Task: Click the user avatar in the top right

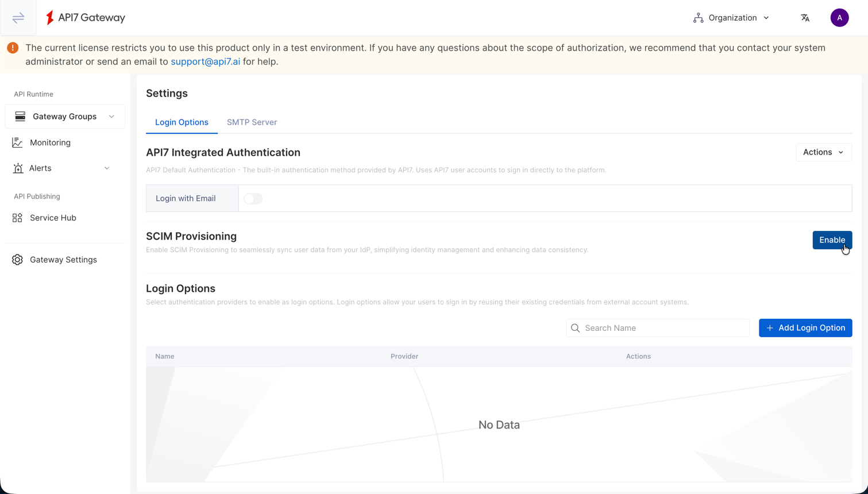Action: [x=839, y=17]
